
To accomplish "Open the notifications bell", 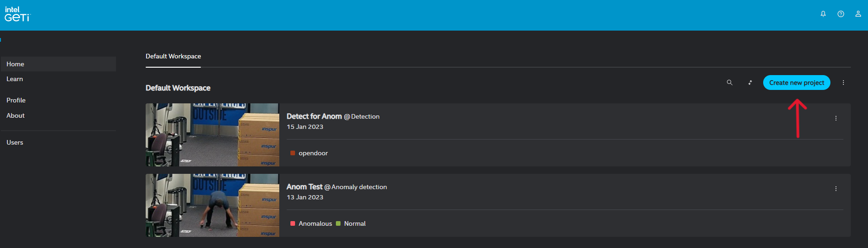I will coord(823,14).
